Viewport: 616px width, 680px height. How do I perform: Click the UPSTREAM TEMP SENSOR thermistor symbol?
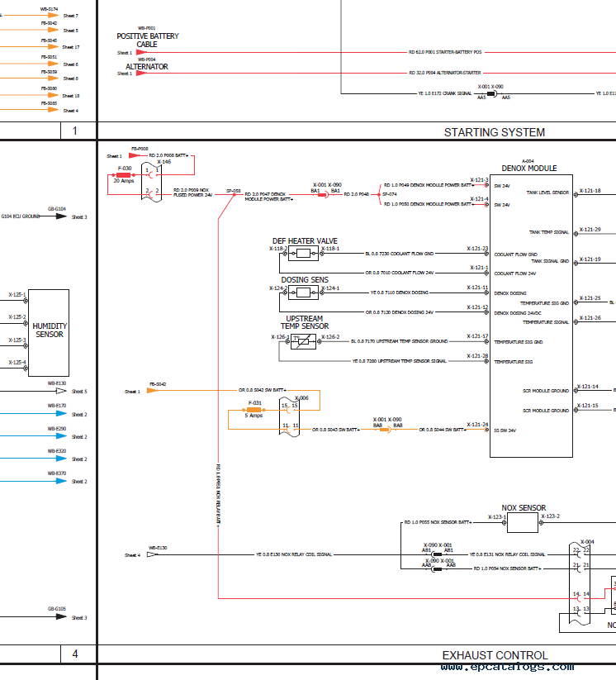pyautogui.click(x=303, y=342)
